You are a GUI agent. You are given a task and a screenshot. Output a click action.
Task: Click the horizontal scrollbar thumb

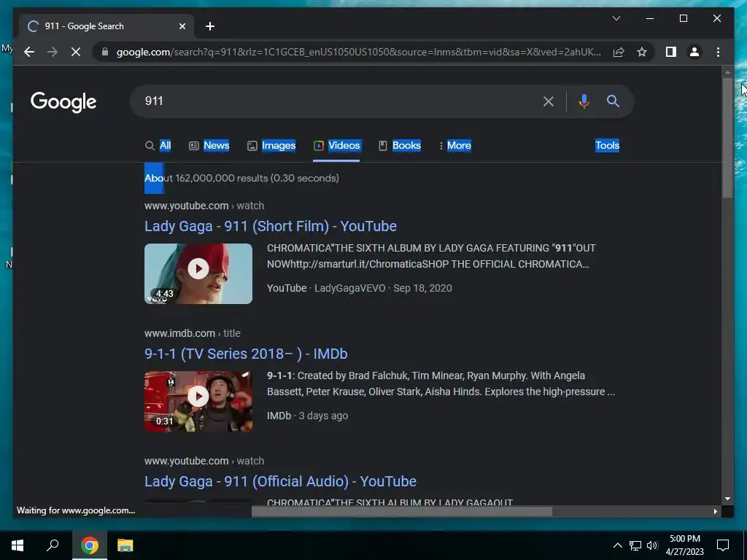pyautogui.click(x=402, y=511)
